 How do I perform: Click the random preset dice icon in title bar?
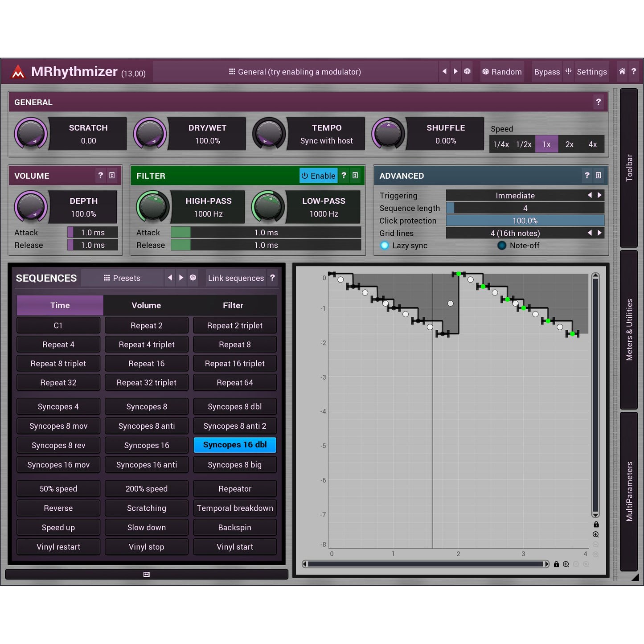tap(467, 72)
